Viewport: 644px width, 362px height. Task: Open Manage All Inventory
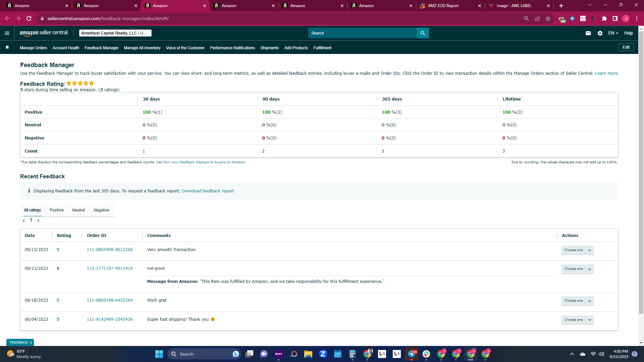142,48
